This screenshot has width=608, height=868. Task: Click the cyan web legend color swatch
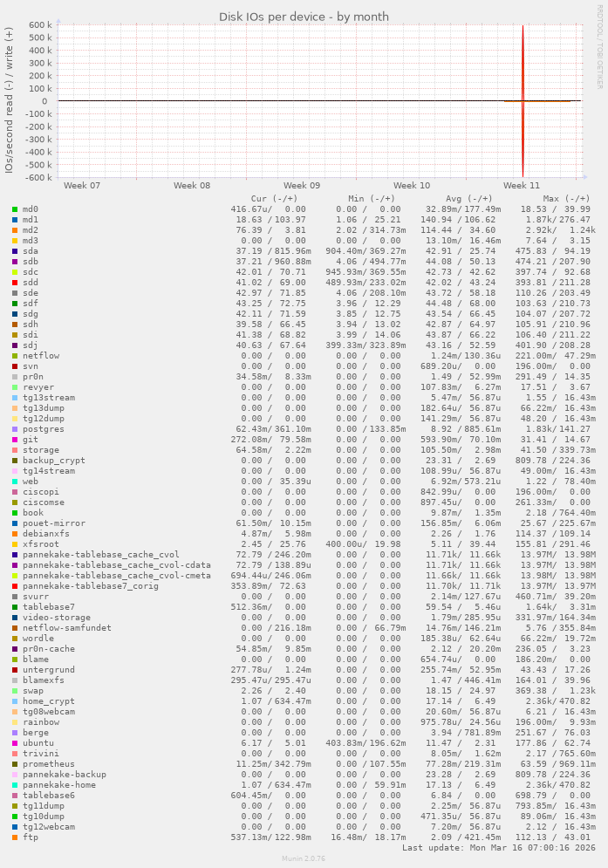click(15, 482)
